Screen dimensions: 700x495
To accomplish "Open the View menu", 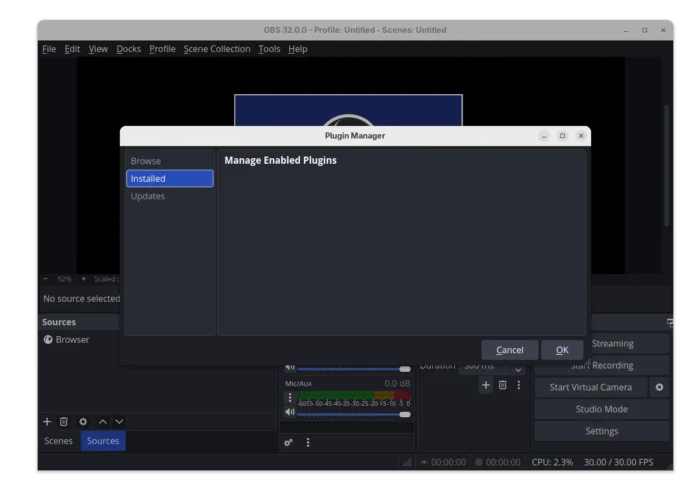I will click(x=98, y=49).
